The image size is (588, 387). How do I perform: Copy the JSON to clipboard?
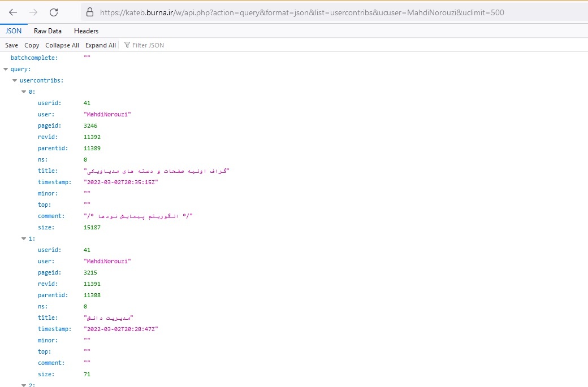click(32, 45)
